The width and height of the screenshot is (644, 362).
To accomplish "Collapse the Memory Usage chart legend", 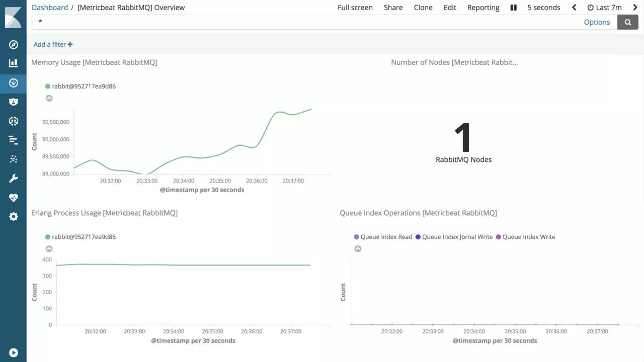I will [x=49, y=98].
